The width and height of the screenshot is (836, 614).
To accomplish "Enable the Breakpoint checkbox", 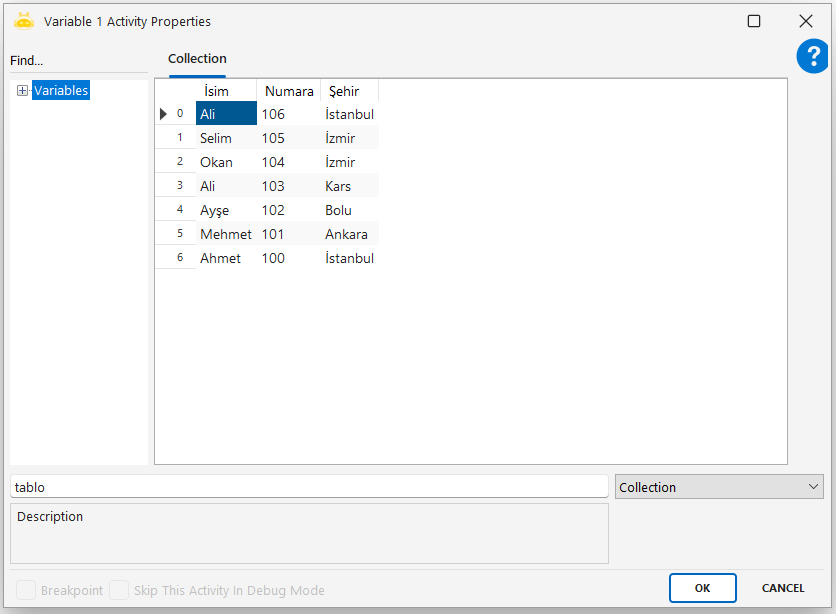I will click(x=26, y=590).
